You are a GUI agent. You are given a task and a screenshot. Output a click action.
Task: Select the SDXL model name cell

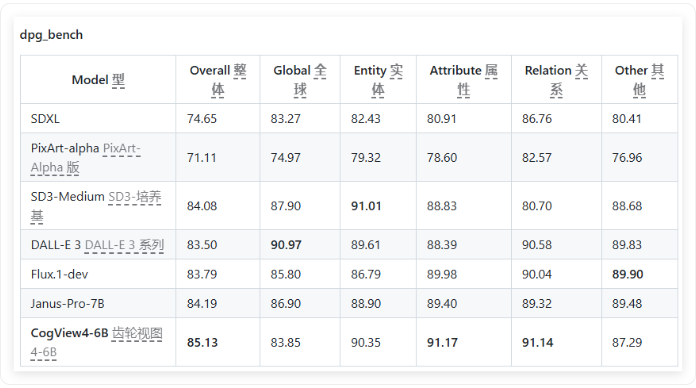click(98, 119)
